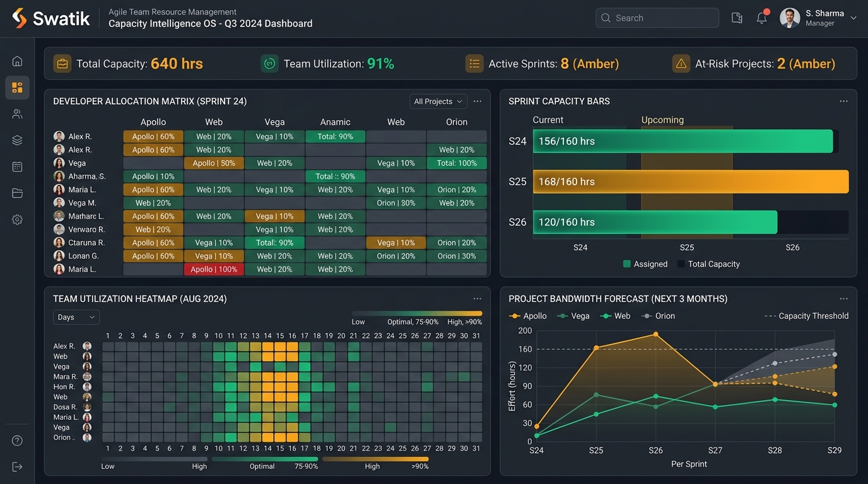The width and height of the screenshot is (868, 484).
Task: Open the Help icon in sidebar
Action: [x=17, y=441]
